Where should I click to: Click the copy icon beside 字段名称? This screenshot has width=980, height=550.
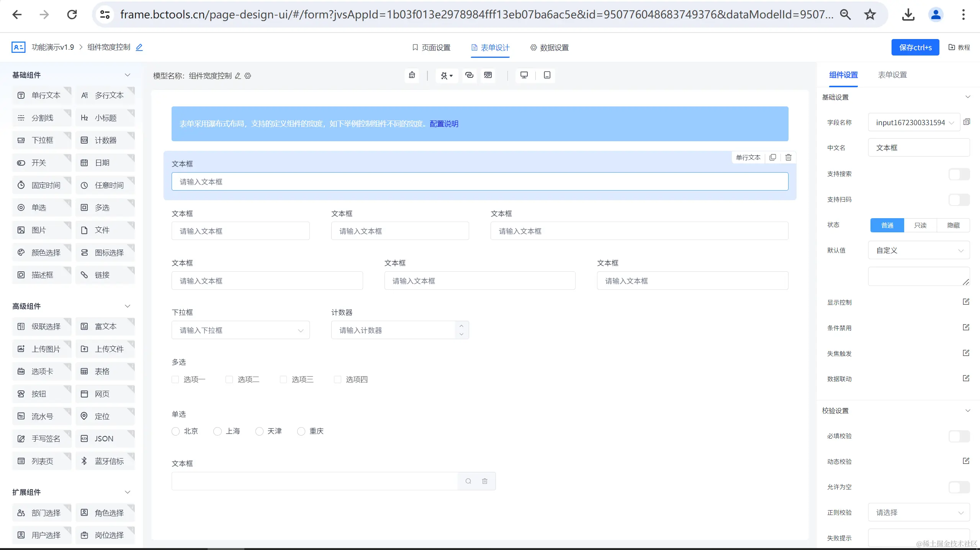tap(967, 122)
